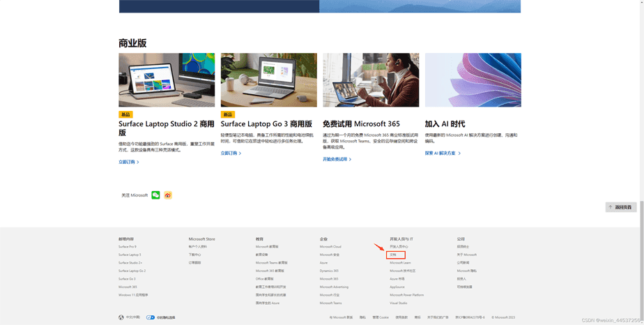Screen dimensions: 644x325
Task: Open Microsoft's WeChat follow icon
Action: click(x=155, y=195)
